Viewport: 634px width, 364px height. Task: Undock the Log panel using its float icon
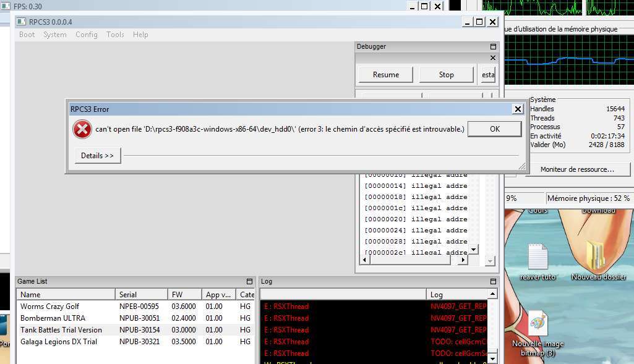(x=493, y=282)
